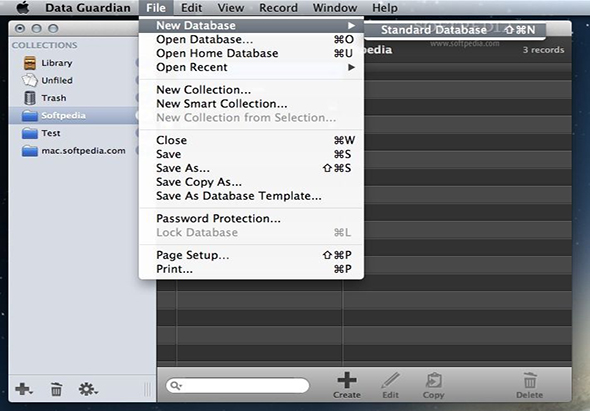Click the Delete trash icon in toolbar
This screenshot has height=411, width=590.
pyautogui.click(x=530, y=380)
